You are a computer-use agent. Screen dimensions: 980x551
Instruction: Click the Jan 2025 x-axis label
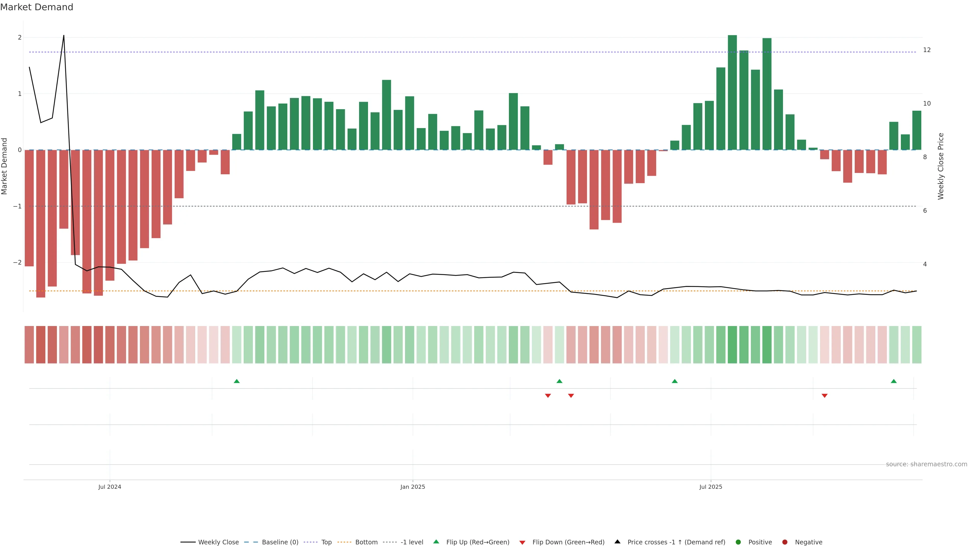[x=413, y=487]
